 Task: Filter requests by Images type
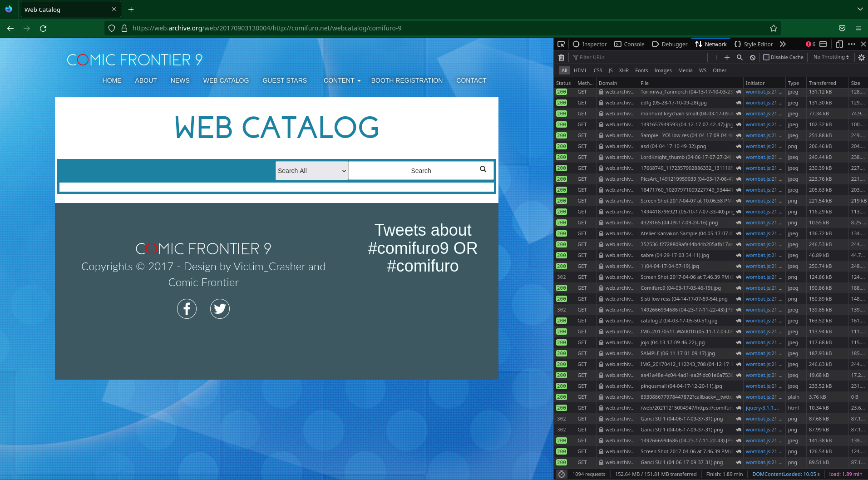coord(662,70)
